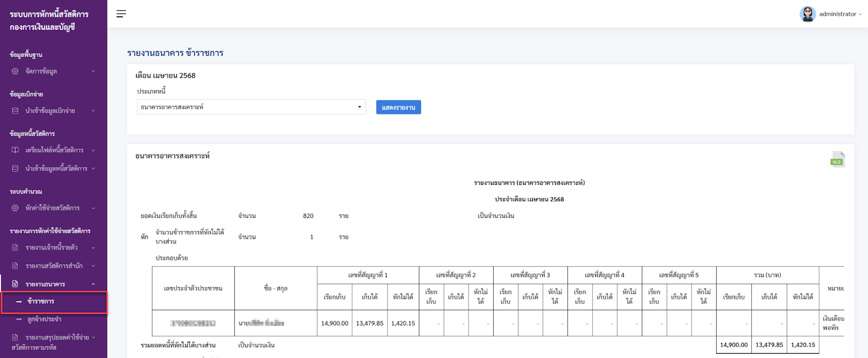
Task: Click total row value 13,479.85
Action: click(769, 345)
